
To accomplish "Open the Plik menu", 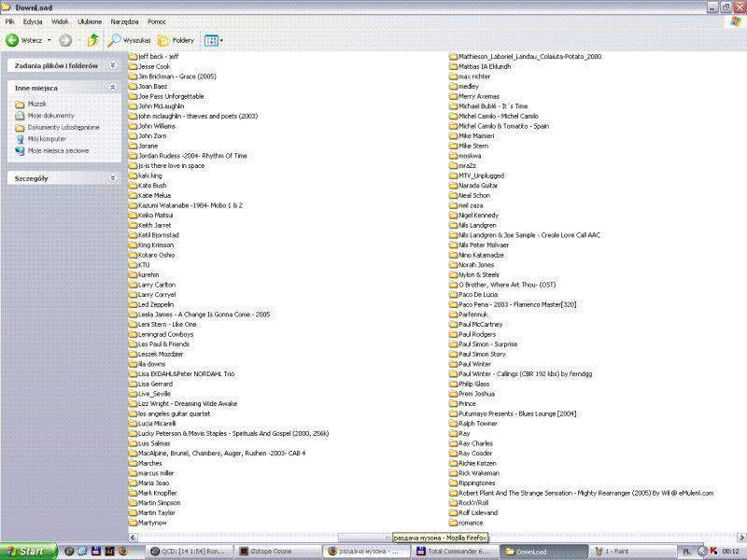I will click(10, 21).
